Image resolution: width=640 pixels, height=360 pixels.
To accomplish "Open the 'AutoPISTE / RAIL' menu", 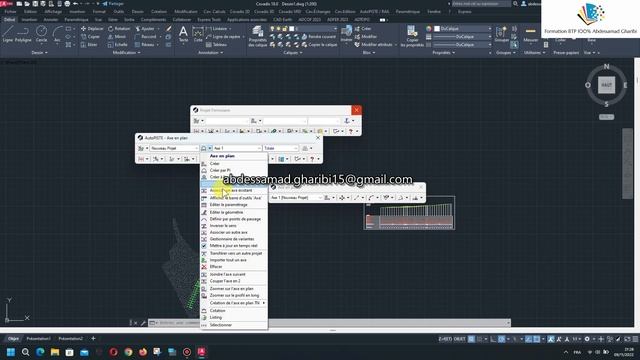I will click(x=374, y=12).
